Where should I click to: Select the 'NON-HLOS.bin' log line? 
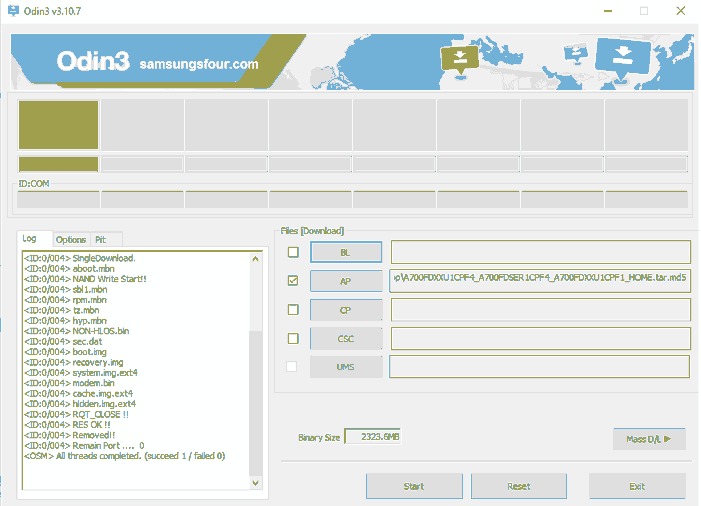click(x=76, y=331)
